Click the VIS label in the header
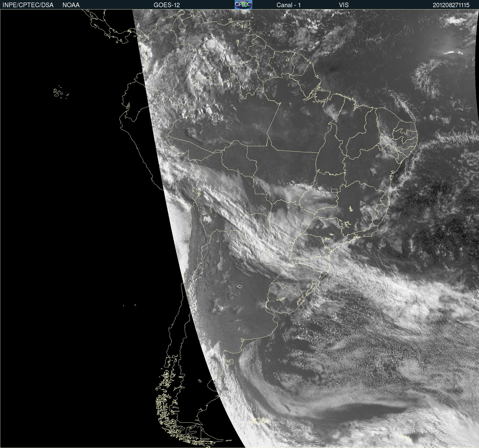Screen dimensions: 479x448 tap(344, 5)
